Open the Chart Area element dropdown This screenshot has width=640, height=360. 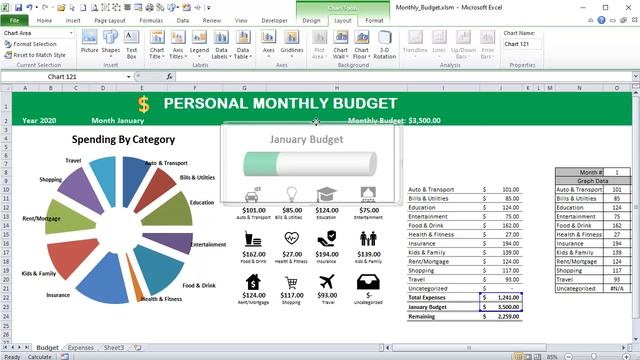click(71, 33)
